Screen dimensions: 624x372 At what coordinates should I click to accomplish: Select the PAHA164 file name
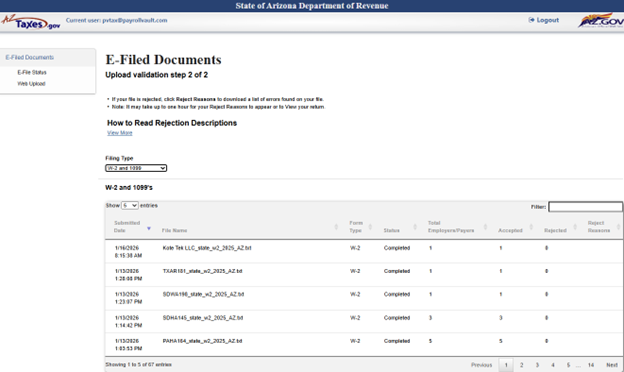click(202, 341)
